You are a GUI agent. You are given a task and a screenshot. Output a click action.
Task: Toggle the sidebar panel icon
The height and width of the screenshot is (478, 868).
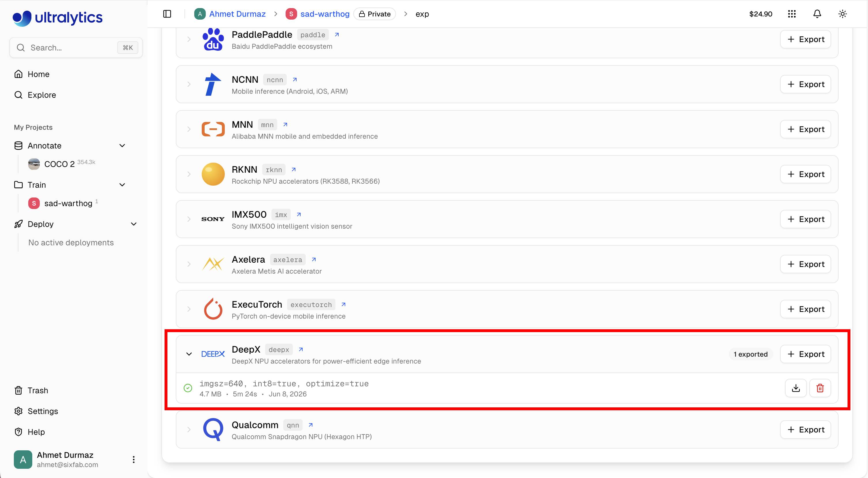click(x=167, y=14)
